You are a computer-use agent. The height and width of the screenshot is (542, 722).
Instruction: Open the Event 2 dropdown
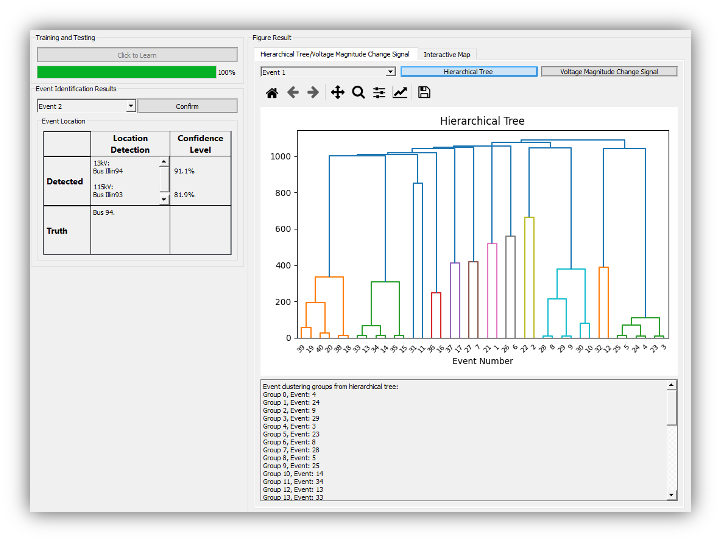[86, 106]
